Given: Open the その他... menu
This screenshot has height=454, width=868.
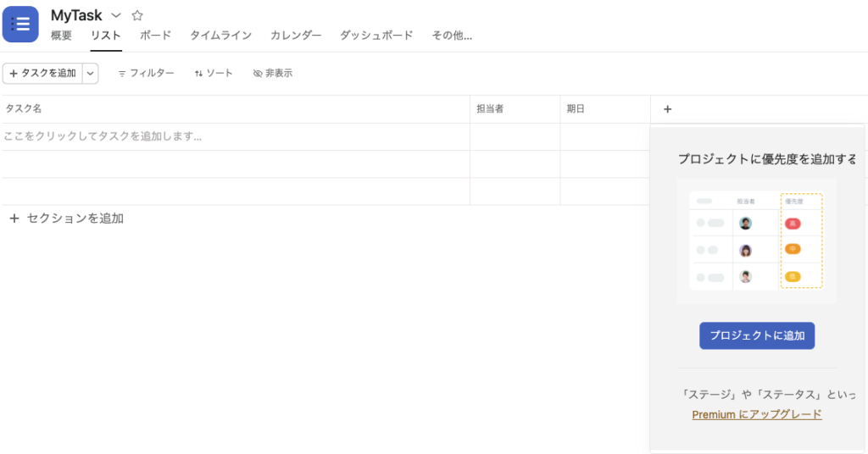Looking at the screenshot, I should tap(452, 36).
